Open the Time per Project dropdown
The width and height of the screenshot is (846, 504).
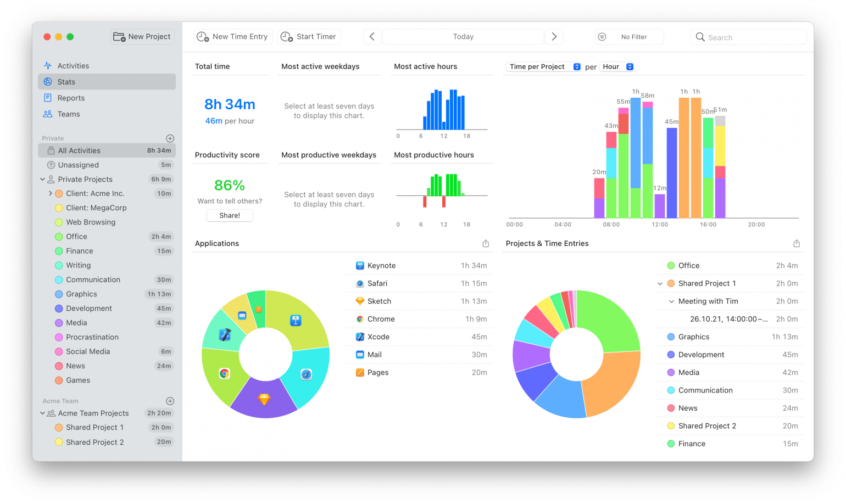[x=543, y=66]
